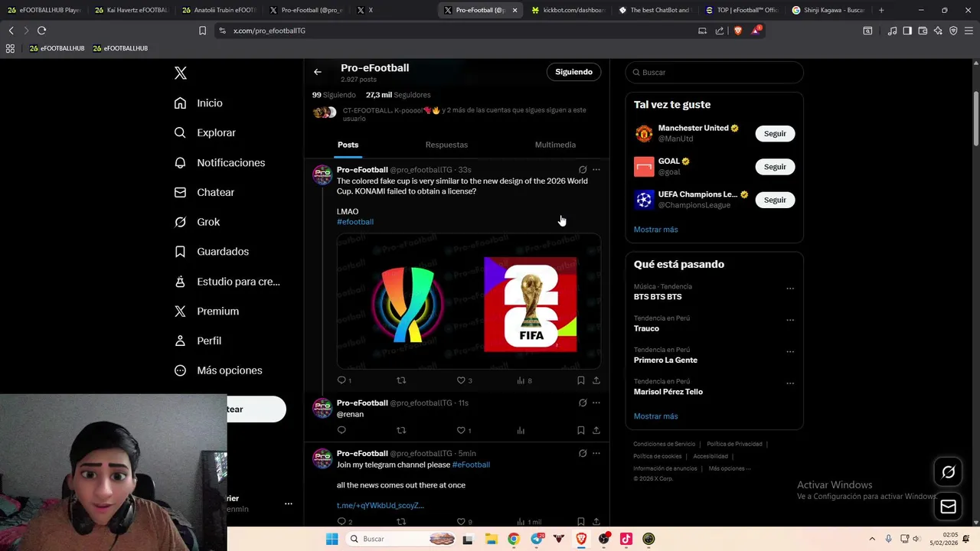Open Grok from the sidebar
The width and height of the screenshot is (980, 551).
pyautogui.click(x=197, y=222)
